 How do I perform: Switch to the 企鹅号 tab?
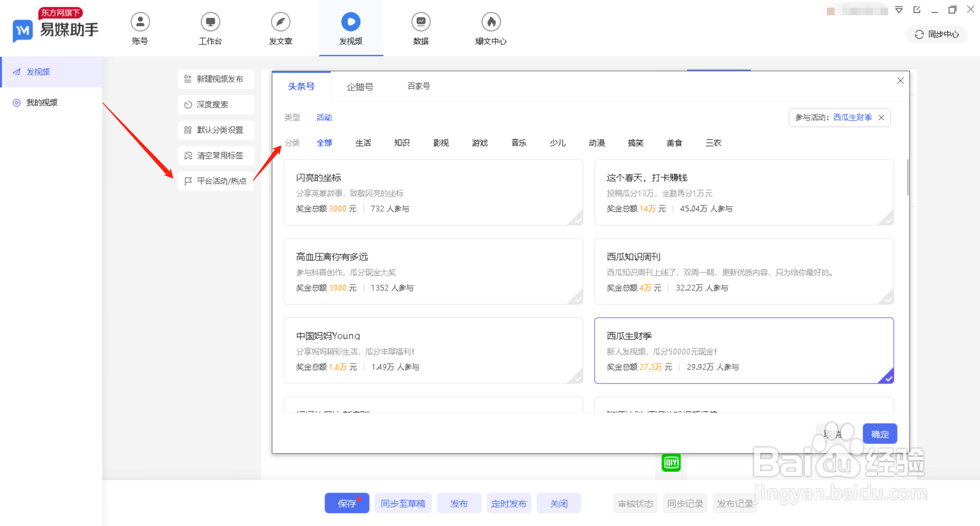point(360,87)
